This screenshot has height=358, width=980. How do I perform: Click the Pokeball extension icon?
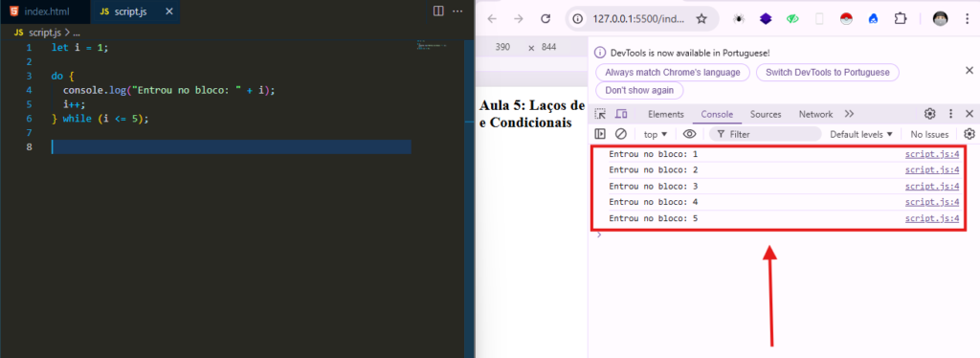click(x=846, y=19)
